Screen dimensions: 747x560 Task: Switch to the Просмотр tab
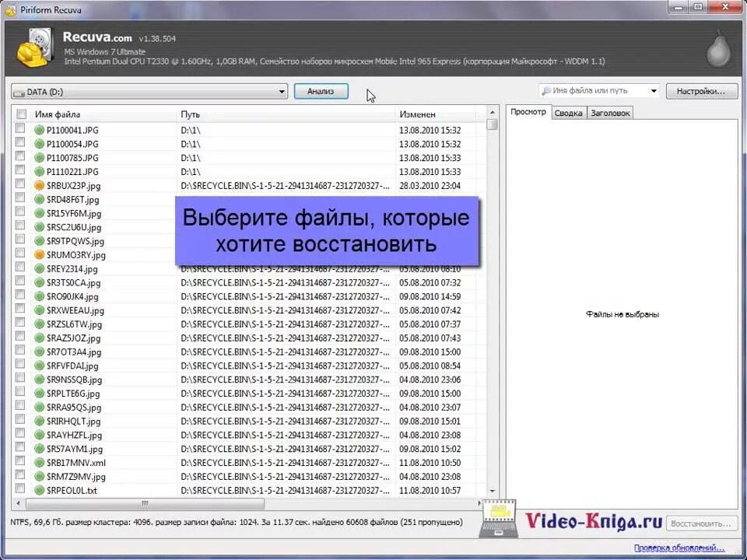pyautogui.click(x=528, y=112)
